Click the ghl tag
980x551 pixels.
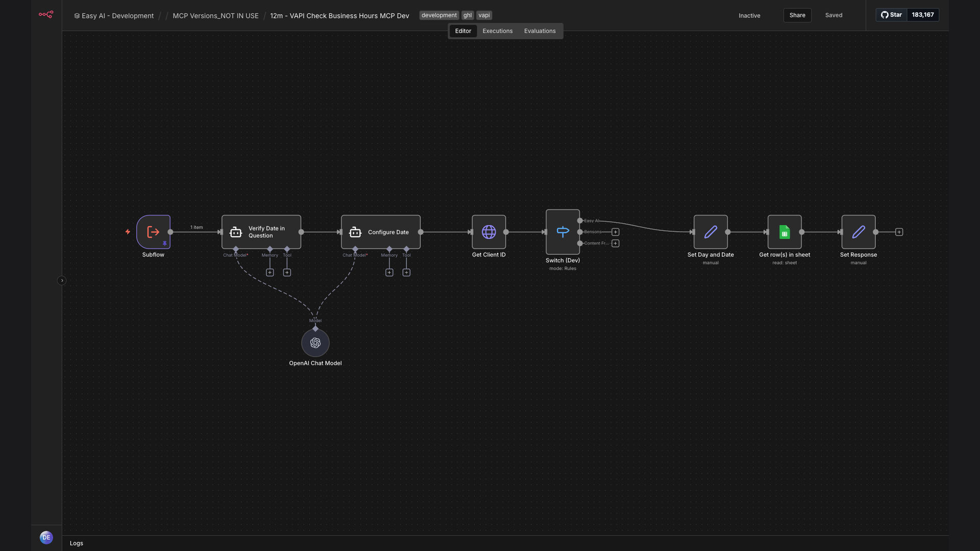pyautogui.click(x=468, y=15)
